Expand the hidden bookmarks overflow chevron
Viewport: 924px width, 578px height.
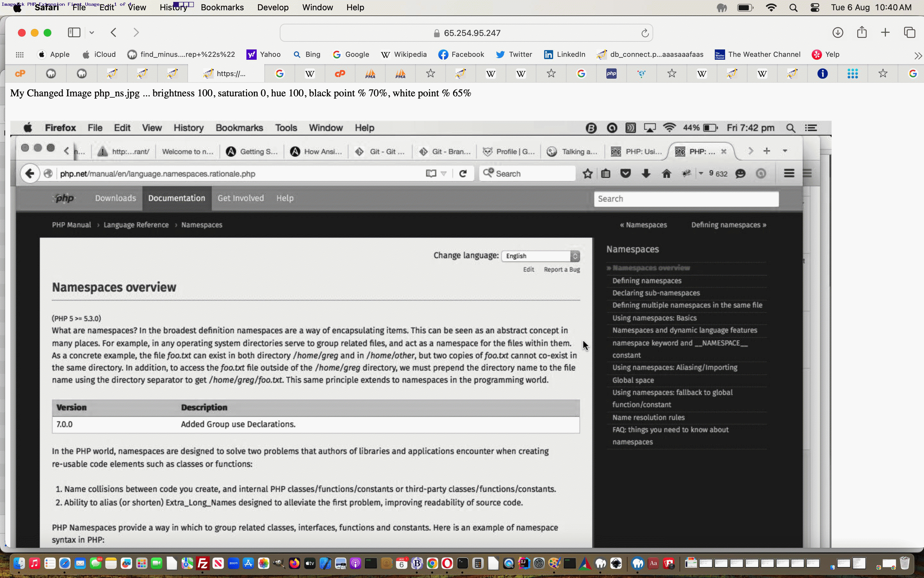(918, 56)
